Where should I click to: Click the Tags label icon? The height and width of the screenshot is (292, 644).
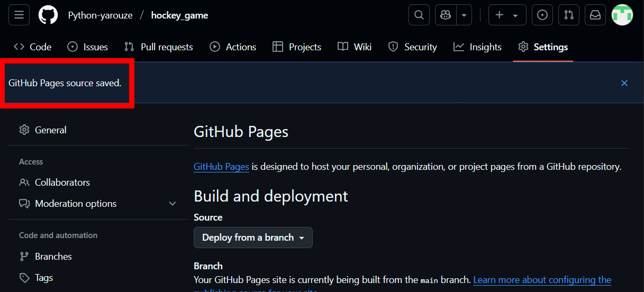pos(24,278)
